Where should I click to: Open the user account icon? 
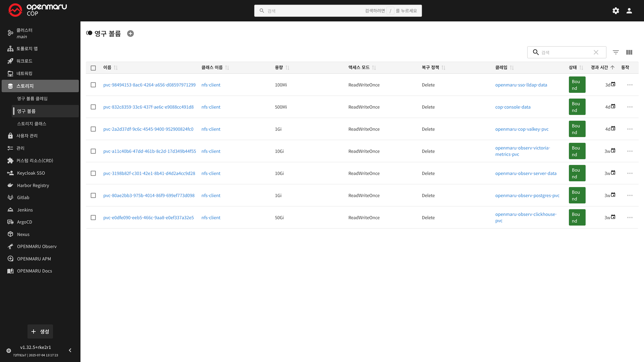(629, 11)
